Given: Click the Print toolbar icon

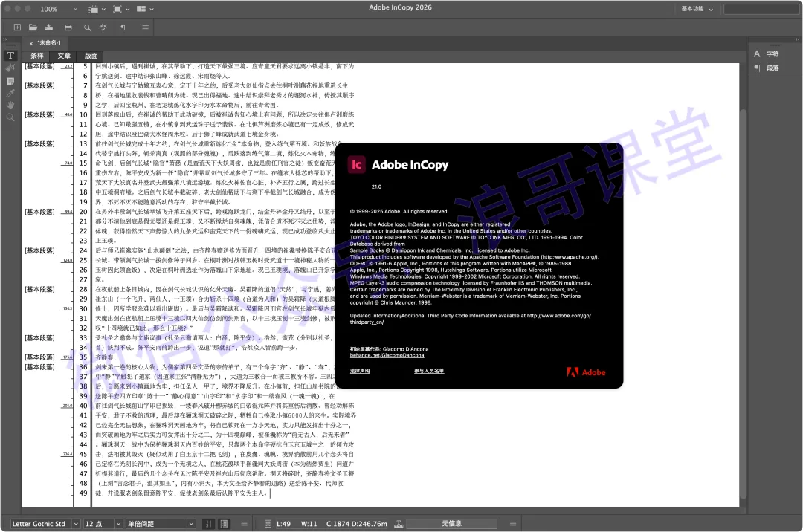Looking at the screenshot, I should pyautogui.click(x=68, y=27).
